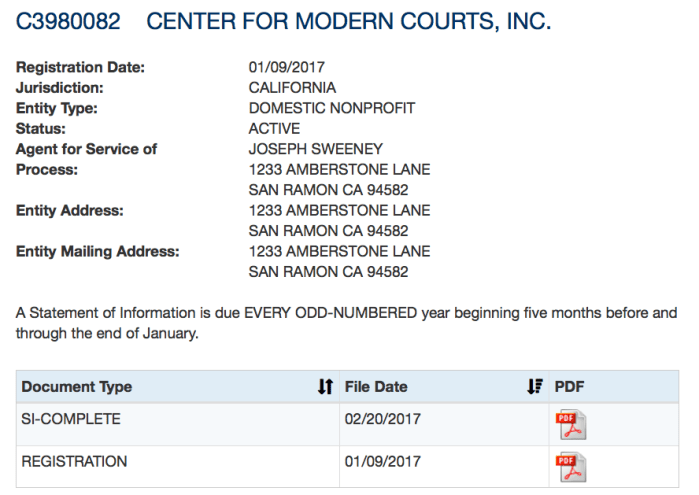Open the SI-COMPLETE PDF document icon

pos(570,425)
